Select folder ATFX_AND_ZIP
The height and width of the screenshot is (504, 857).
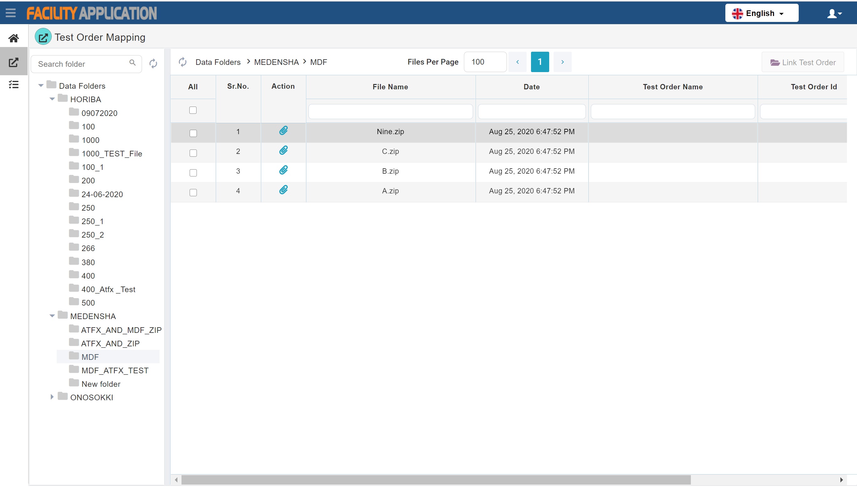(x=110, y=344)
